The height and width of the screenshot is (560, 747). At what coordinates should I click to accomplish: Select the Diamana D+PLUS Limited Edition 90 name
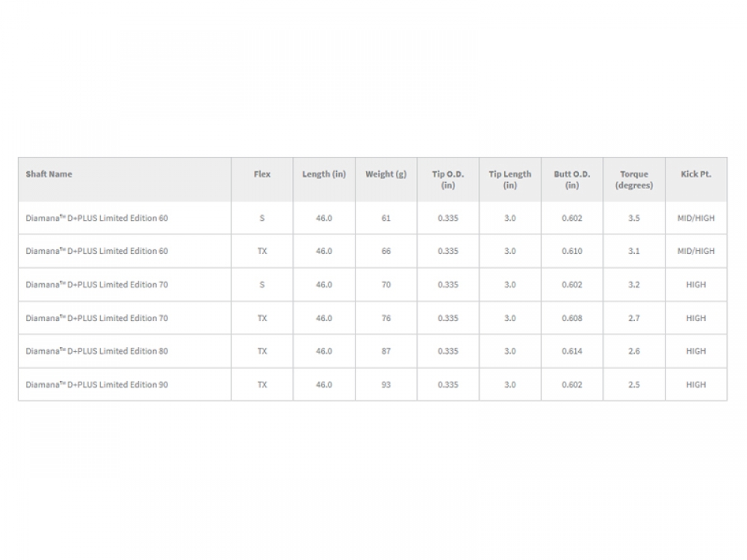click(x=96, y=385)
